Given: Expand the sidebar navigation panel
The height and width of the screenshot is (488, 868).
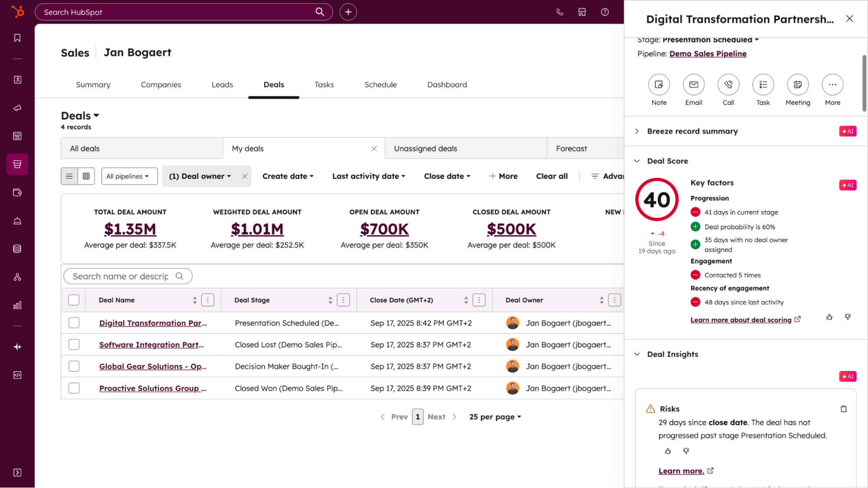Looking at the screenshot, I should coord(17,473).
